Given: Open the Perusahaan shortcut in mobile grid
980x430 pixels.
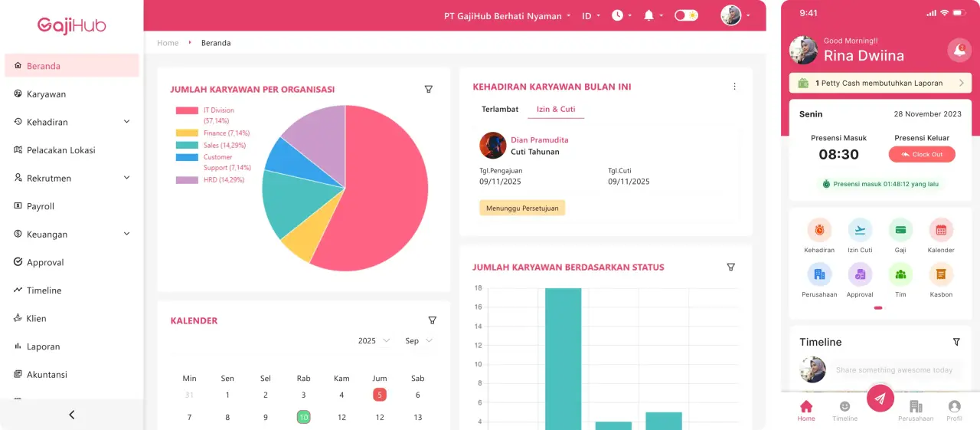Looking at the screenshot, I should click(819, 281).
